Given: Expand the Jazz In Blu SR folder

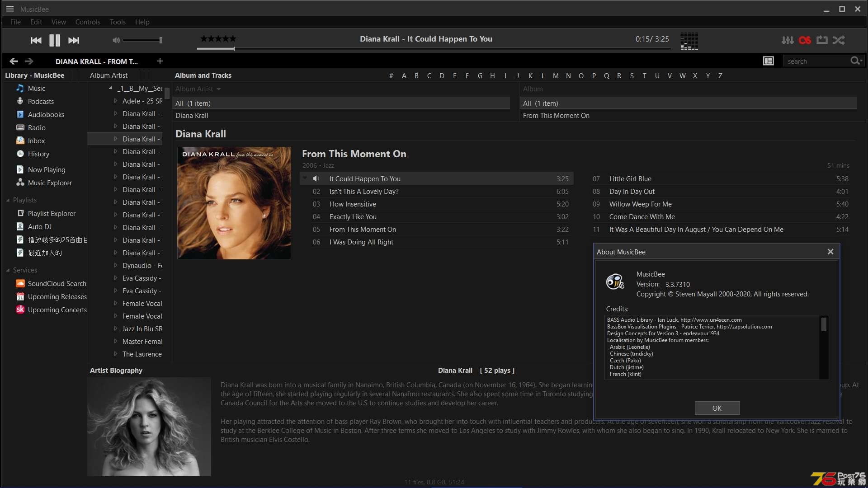Looking at the screenshot, I should pos(116,329).
